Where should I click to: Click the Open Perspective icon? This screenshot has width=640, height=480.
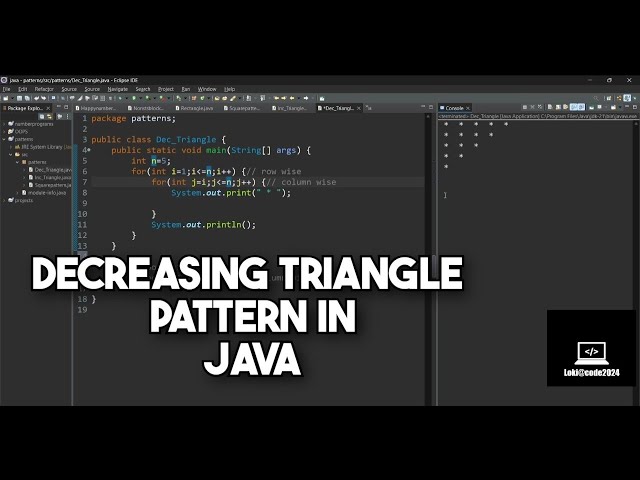point(609,98)
